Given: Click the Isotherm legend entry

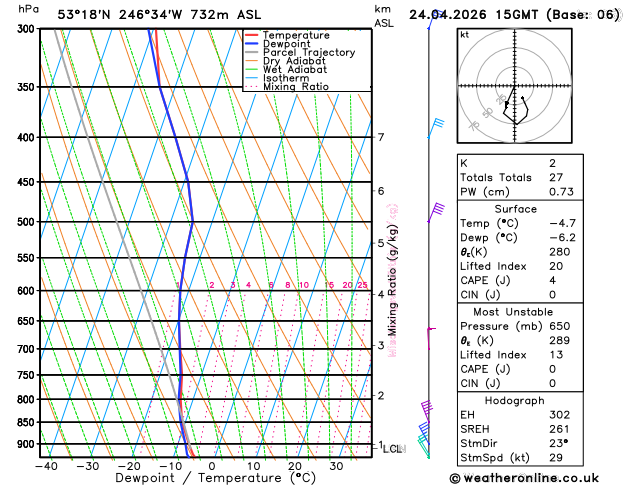Looking at the screenshot, I should [277, 78].
